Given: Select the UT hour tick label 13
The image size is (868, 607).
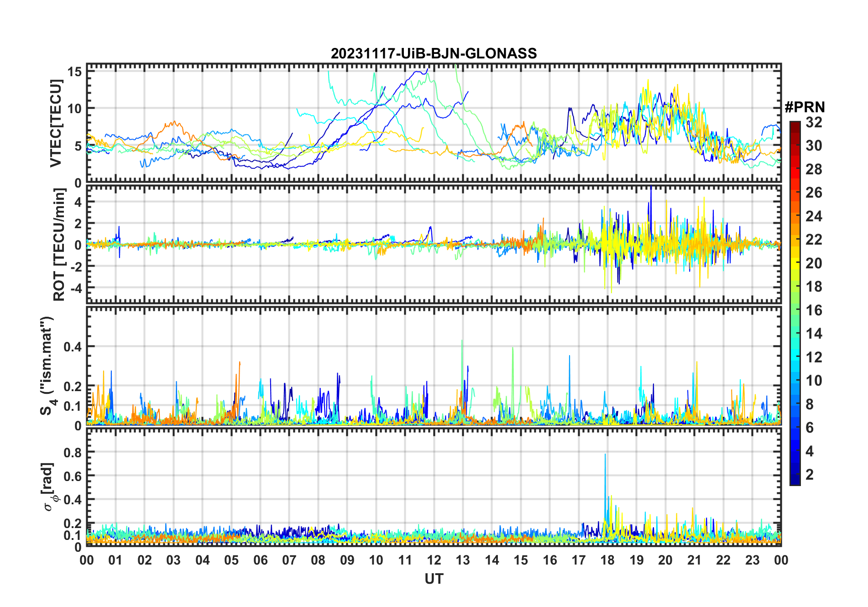Looking at the screenshot, I should (x=463, y=560).
